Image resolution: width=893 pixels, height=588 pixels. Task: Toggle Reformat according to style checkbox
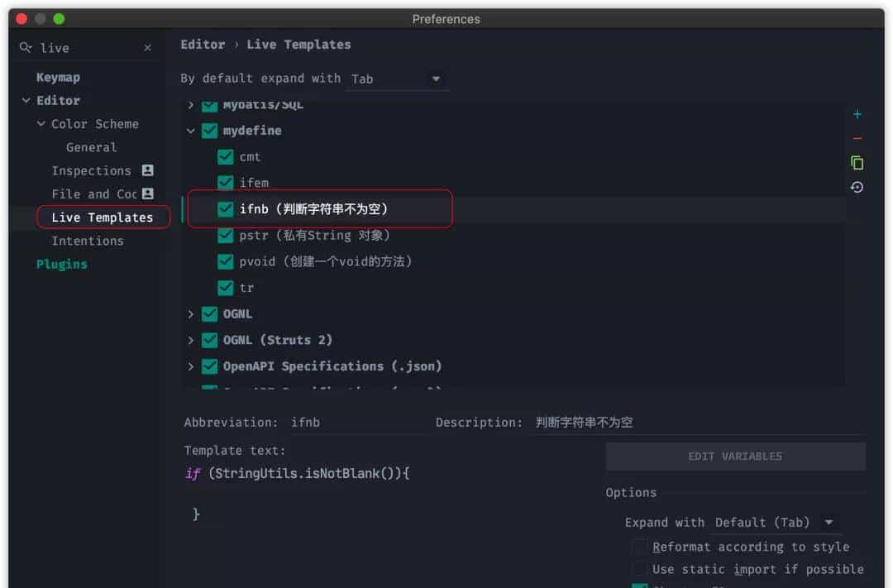pyautogui.click(x=640, y=547)
